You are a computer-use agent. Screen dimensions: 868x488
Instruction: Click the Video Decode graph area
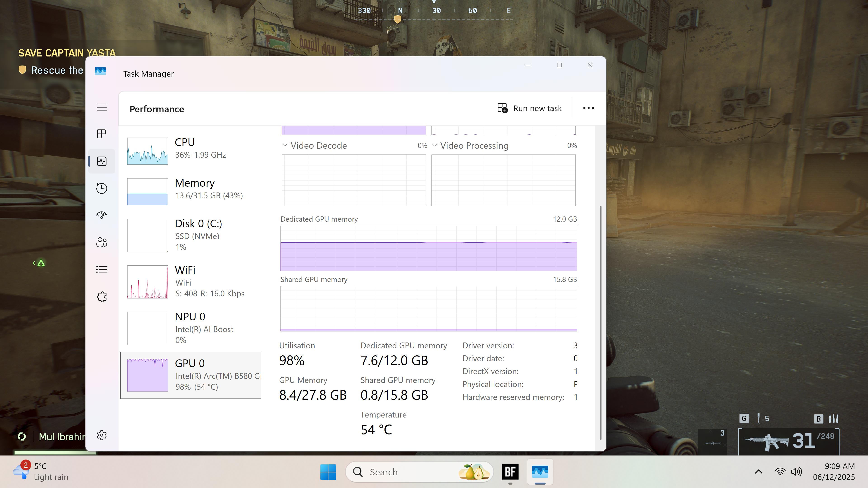(354, 180)
